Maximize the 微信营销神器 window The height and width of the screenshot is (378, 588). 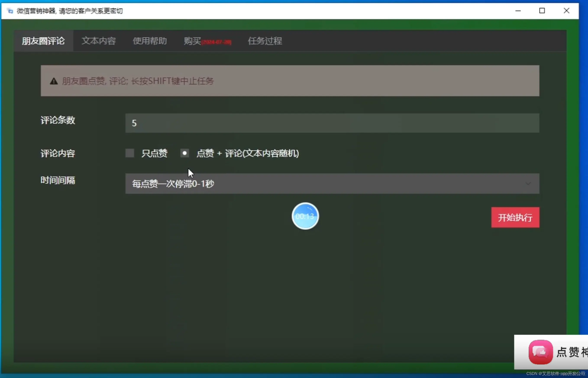(x=542, y=11)
